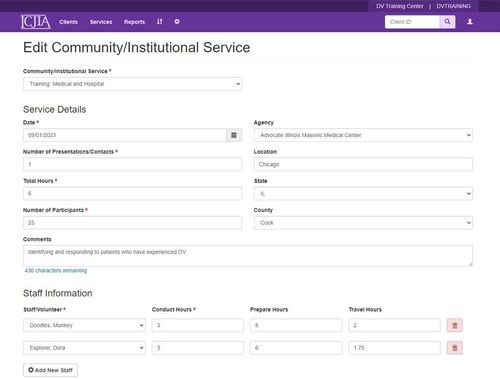Focus the Client ID search field
This screenshot has width=500, height=379.
pos(412,22)
